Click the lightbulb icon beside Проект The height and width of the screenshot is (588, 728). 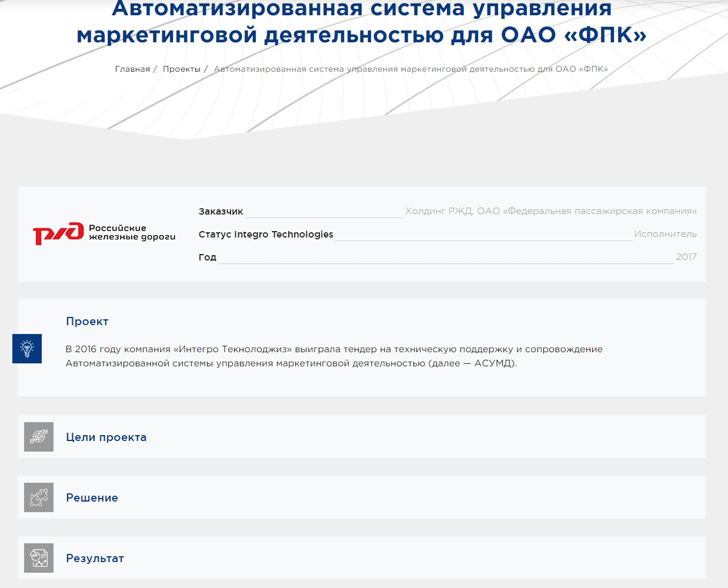pos(27,349)
